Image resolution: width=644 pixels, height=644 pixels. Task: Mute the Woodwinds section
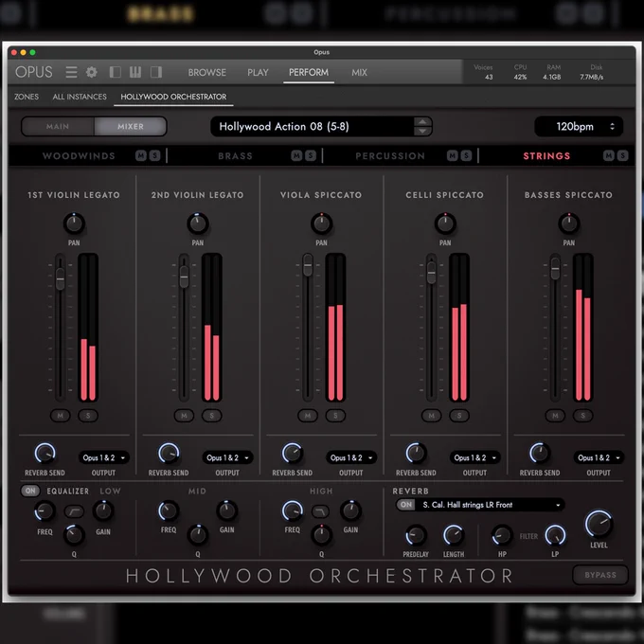(141, 155)
